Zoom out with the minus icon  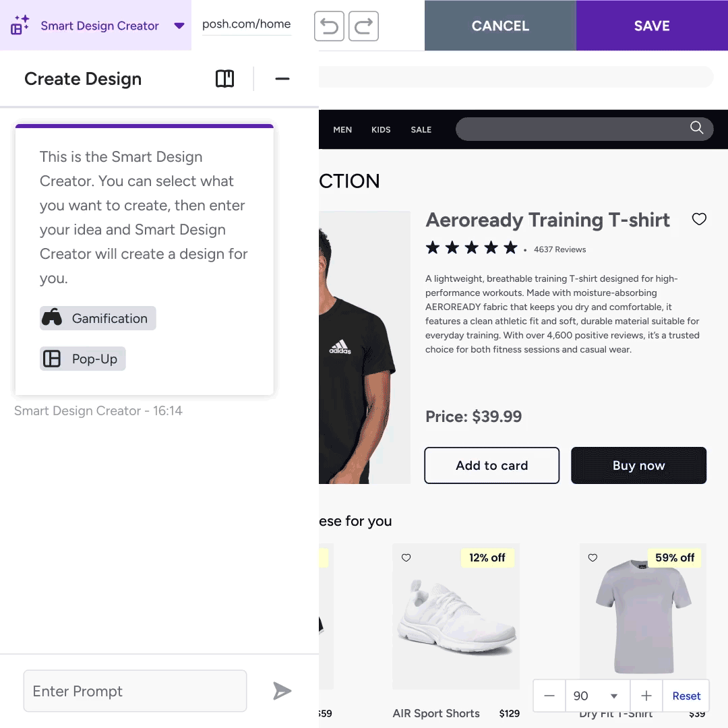[549, 696]
